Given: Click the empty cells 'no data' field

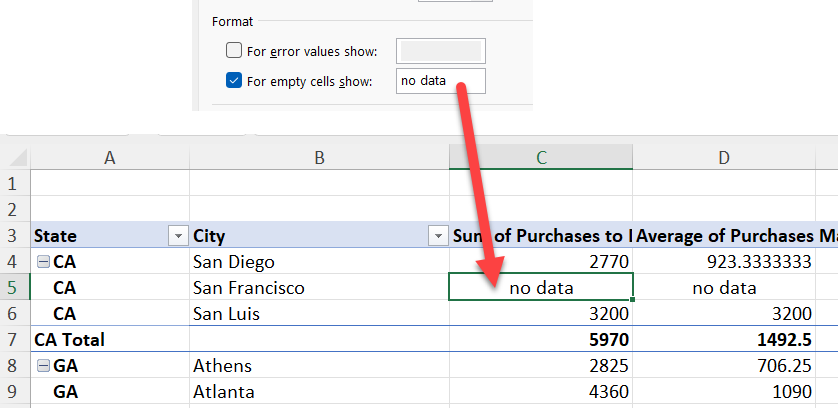Looking at the screenshot, I should (441, 81).
